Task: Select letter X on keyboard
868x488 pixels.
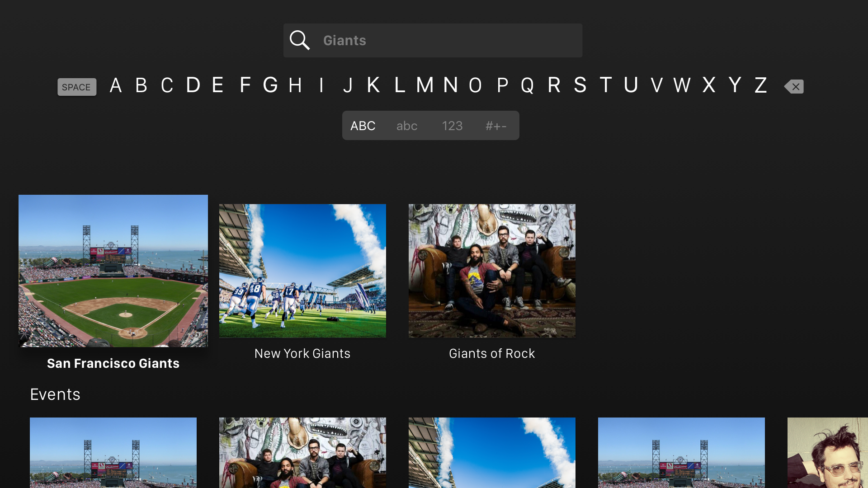Action: pos(709,85)
